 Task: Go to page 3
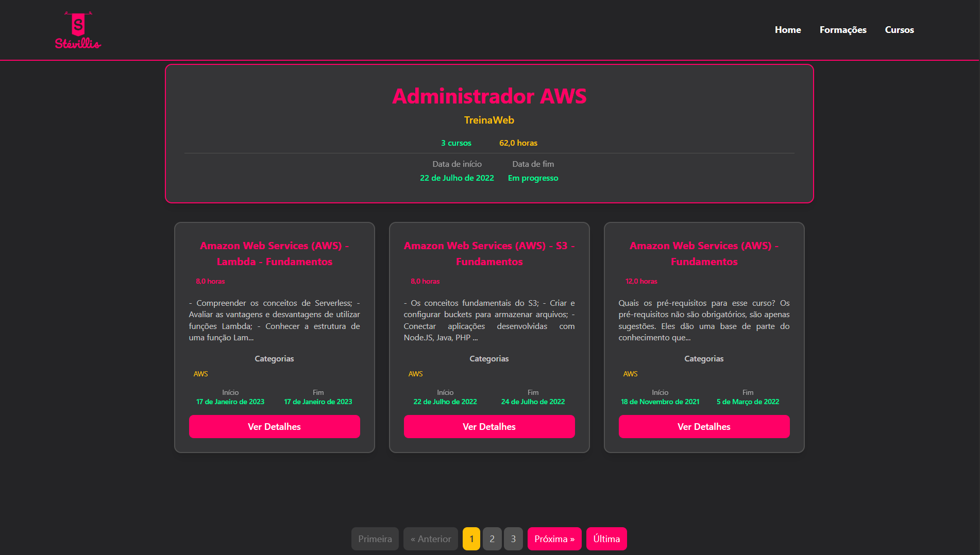click(513, 539)
